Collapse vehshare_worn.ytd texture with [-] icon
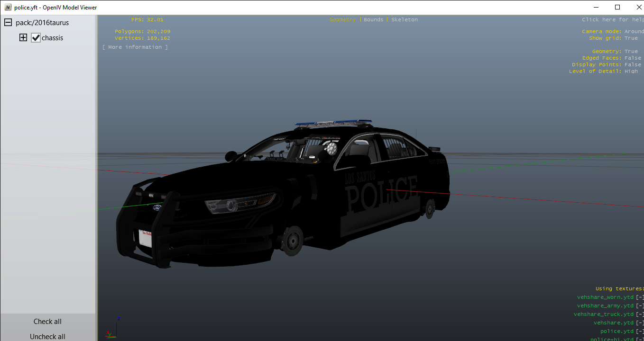644x341 pixels. [x=640, y=297]
